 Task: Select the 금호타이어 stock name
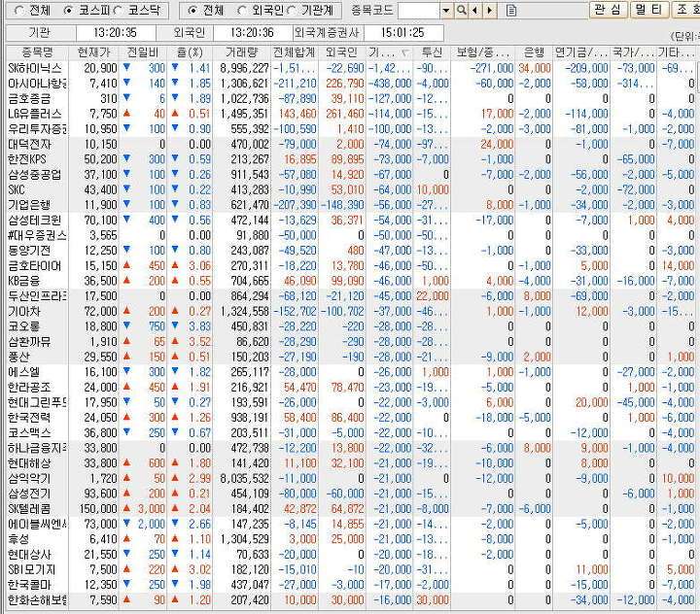(34, 265)
